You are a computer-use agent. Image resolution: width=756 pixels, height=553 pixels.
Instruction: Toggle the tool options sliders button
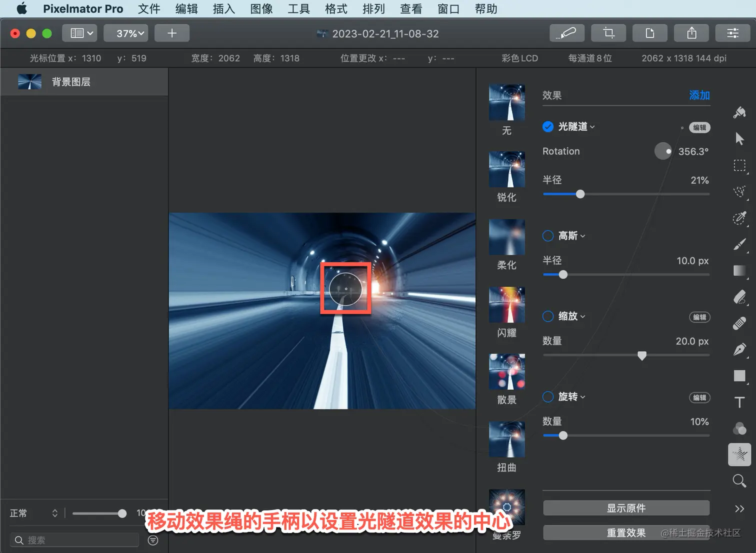click(733, 33)
